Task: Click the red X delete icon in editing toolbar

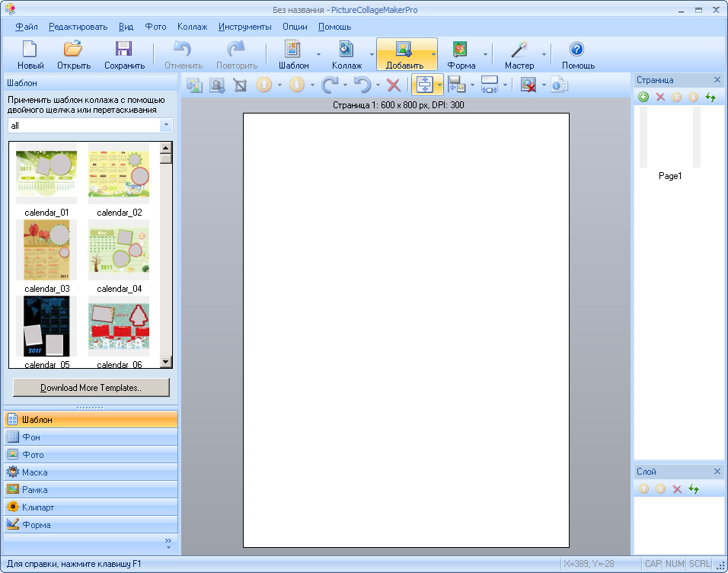Action: [x=393, y=85]
